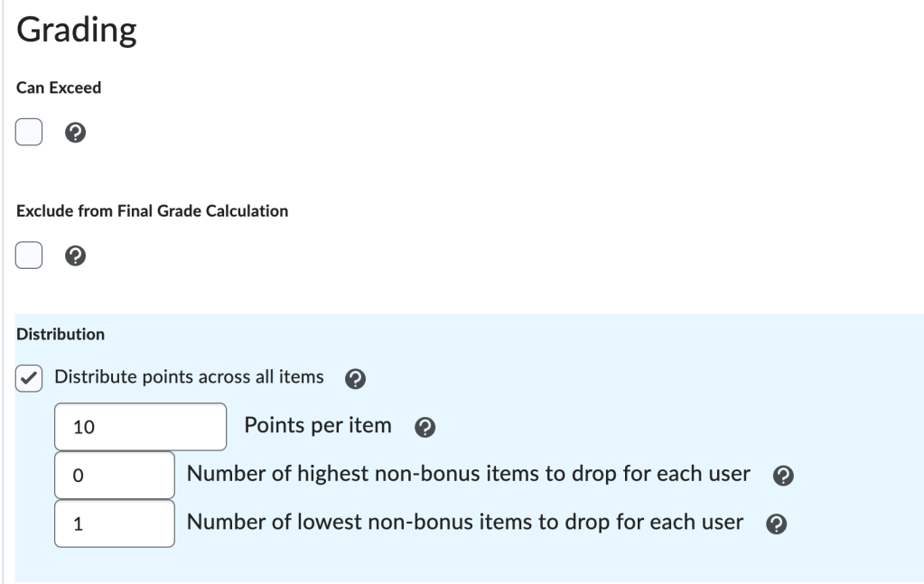Check Exclude from Final Grade Calculation
Image resolution: width=924 pixels, height=584 pixels.
click(27, 255)
